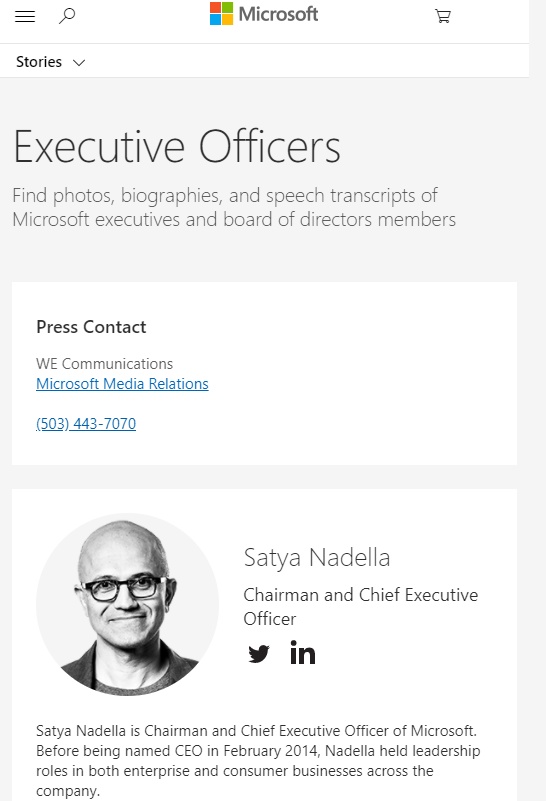Screen dimensions: 546x801
Task: Click the Chairman and Chief Executive Officer title
Action: click(x=361, y=607)
